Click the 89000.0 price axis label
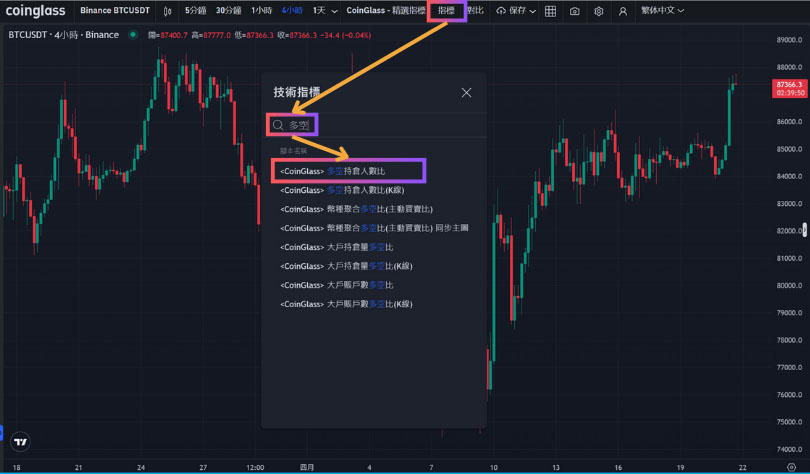This screenshot has height=474, width=810. coord(789,40)
